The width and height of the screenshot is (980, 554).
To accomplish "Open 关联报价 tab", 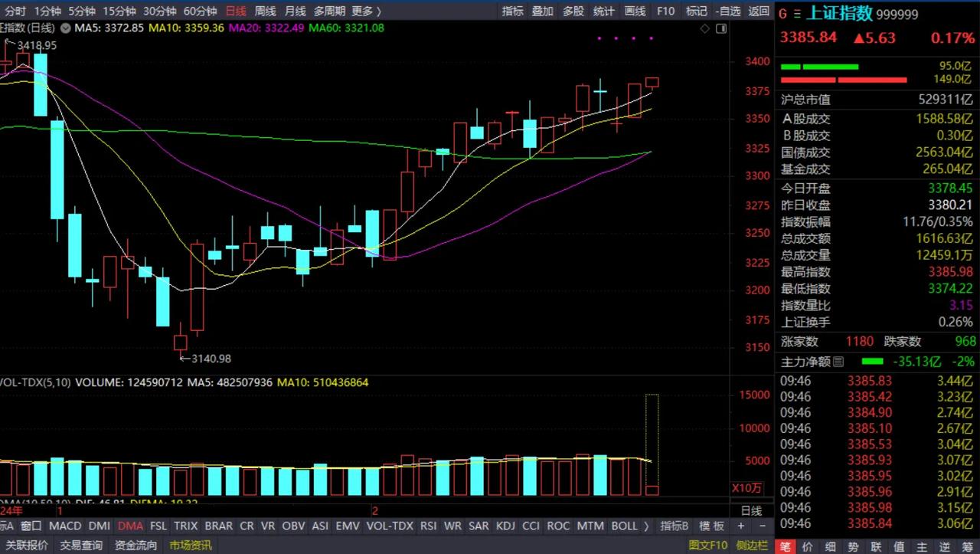I will 27,546.
